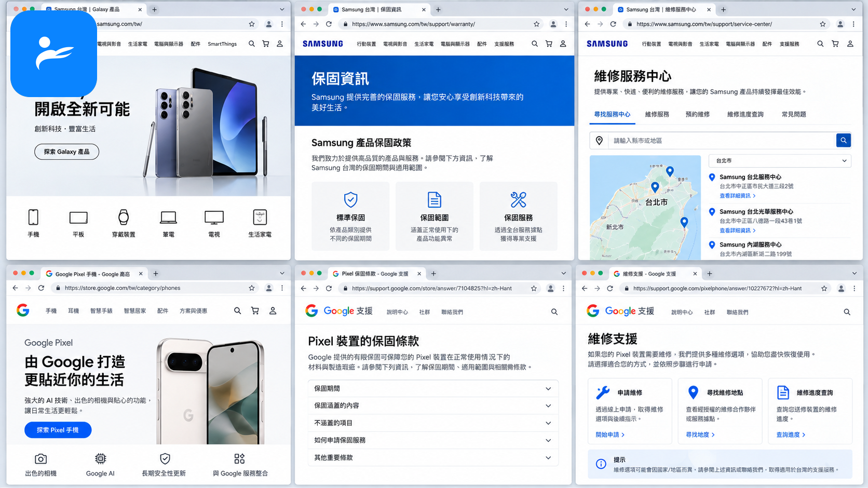Click the security updates shield icon
868x488 pixels.
165,458
